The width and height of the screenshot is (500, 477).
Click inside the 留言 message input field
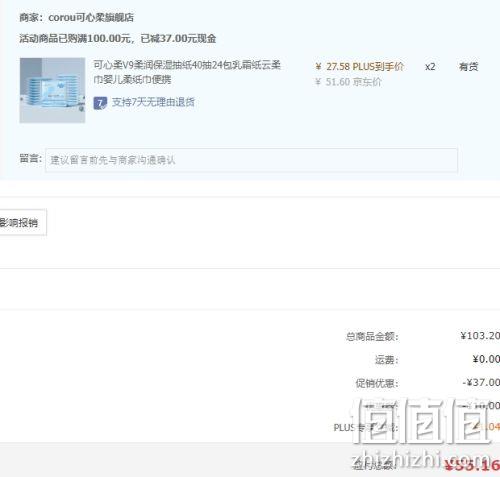pyautogui.click(x=251, y=160)
